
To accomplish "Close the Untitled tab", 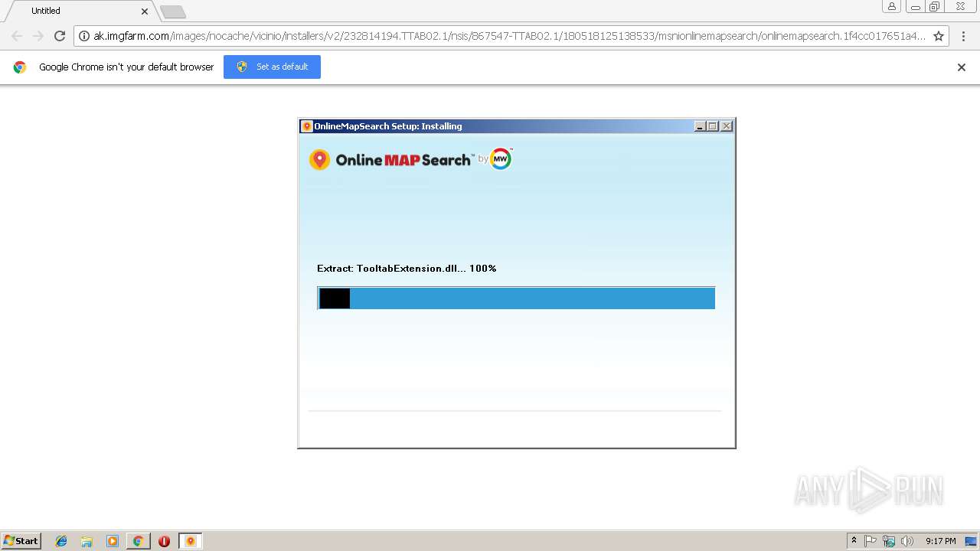I will [145, 11].
